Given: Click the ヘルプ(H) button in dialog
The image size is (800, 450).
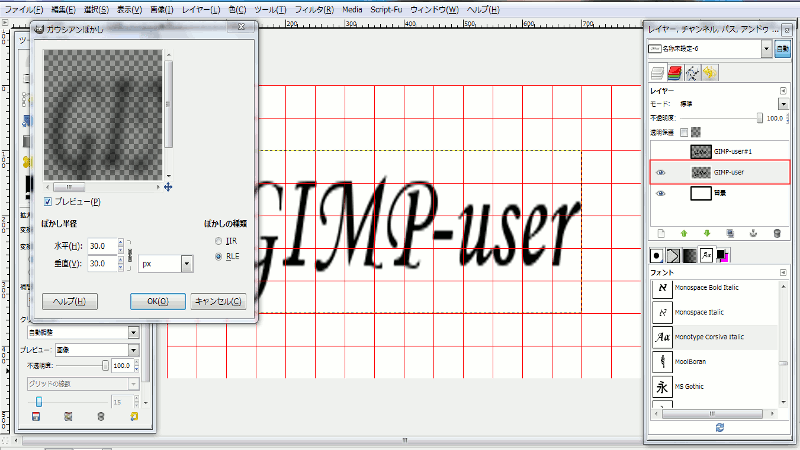Looking at the screenshot, I should [69, 302].
